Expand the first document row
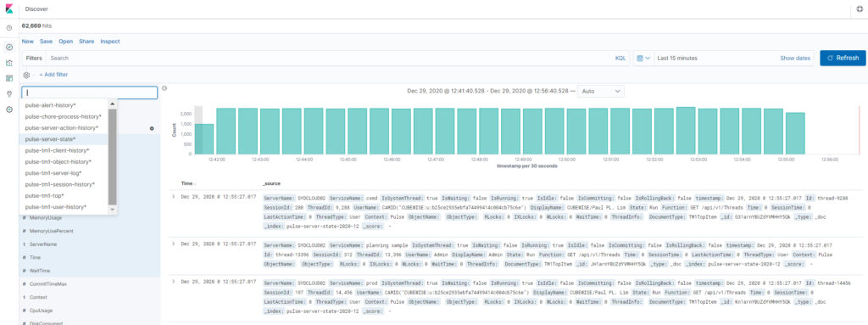The width and height of the screenshot is (868, 325). [x=173, y=197]
